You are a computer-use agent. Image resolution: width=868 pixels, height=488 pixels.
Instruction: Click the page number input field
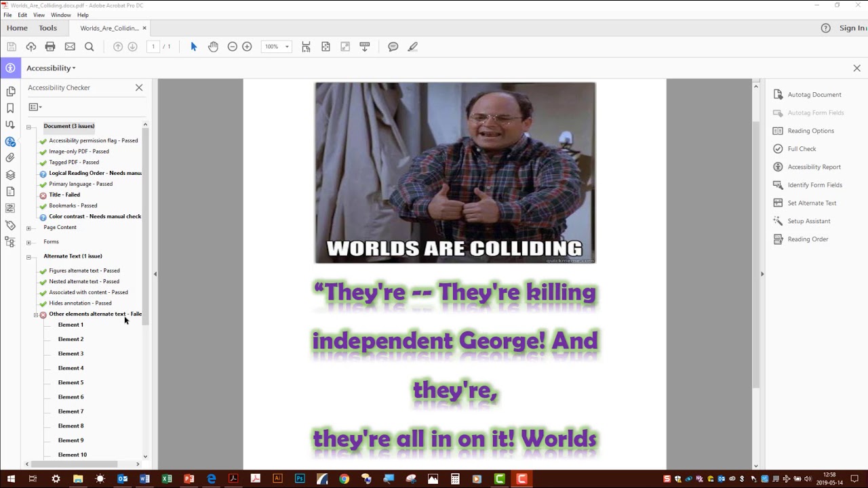(x=153, y=47)
